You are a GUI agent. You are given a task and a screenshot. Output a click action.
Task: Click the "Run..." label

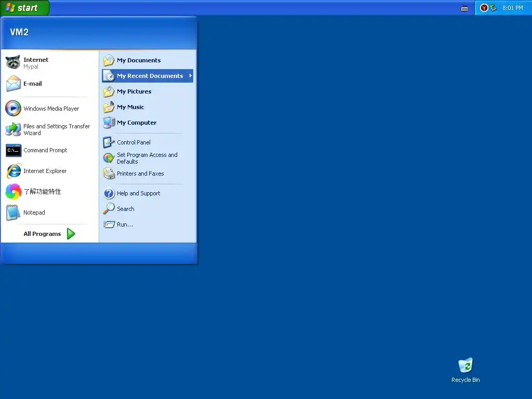(x=125, y=224)
